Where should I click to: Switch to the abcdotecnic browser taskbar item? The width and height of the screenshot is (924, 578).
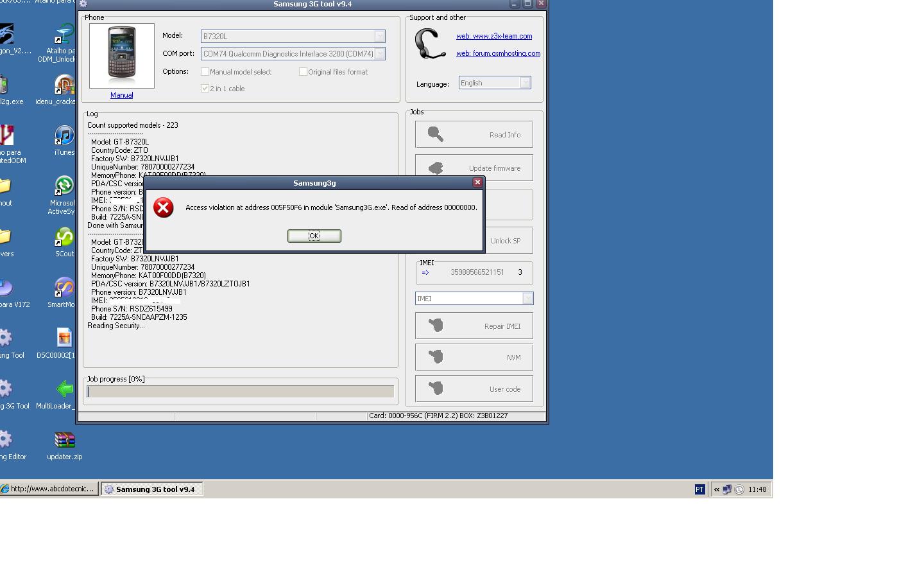[x=49, y=489]
